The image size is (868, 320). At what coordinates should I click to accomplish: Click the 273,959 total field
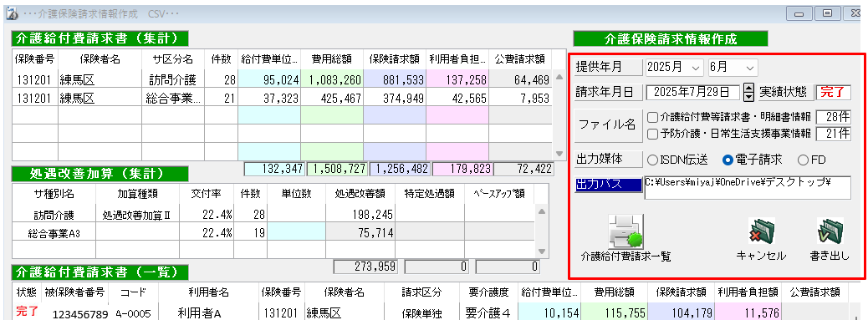coord(365,267)
